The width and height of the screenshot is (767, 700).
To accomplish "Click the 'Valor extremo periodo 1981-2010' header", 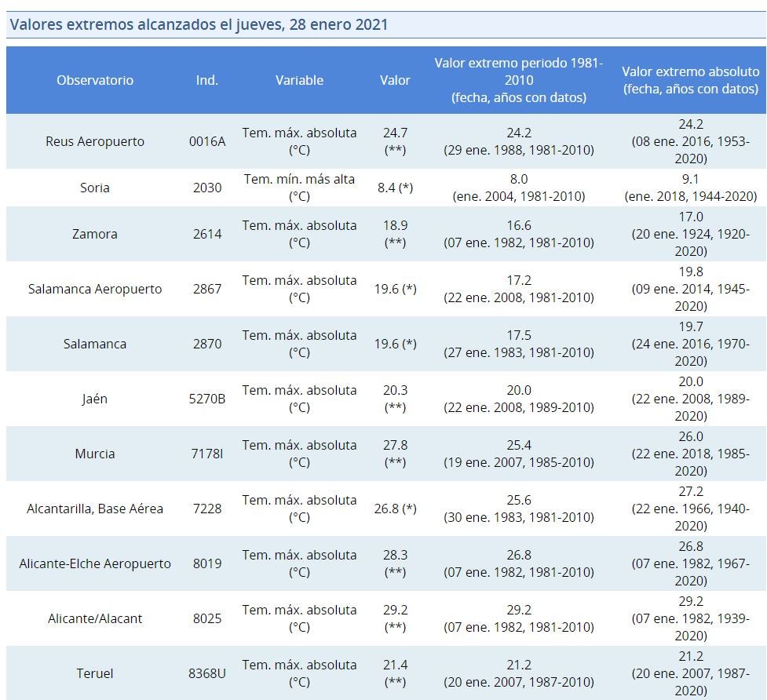I will [x=518, y=80].
